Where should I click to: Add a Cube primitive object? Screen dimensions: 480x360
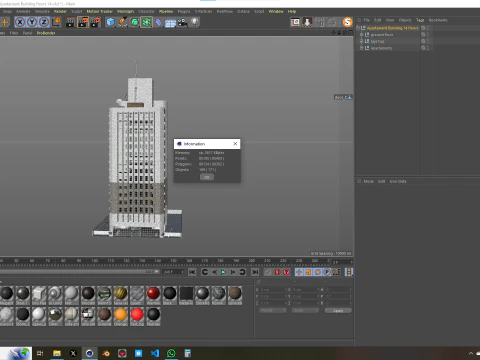[110, 22]
